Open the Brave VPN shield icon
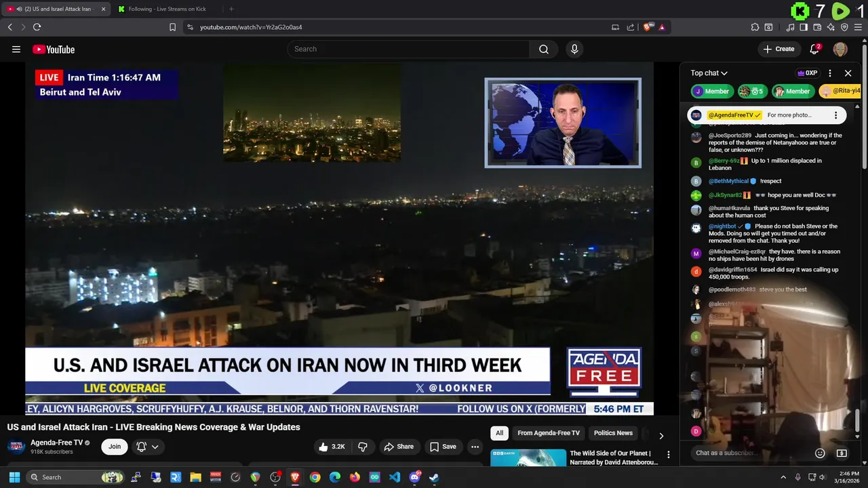This screenshot has height=488, width=868. (844, 27)
